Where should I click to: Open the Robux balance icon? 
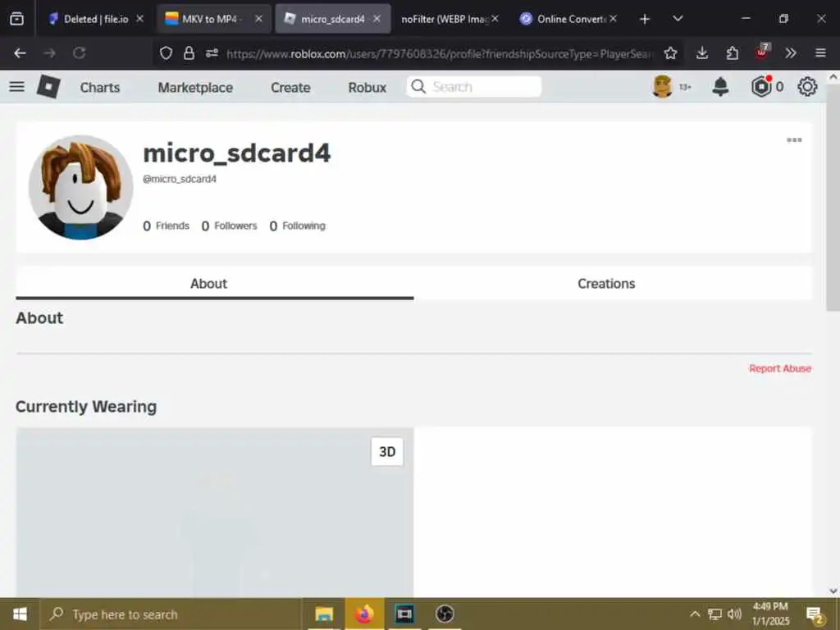click(x=761, y=86)
